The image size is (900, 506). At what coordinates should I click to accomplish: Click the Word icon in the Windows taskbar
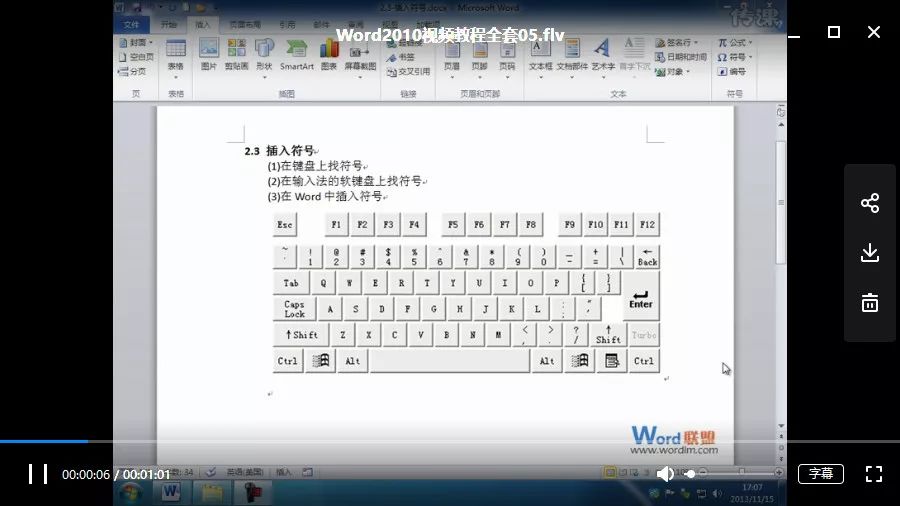pyautogui.click(x=170, y=492)
